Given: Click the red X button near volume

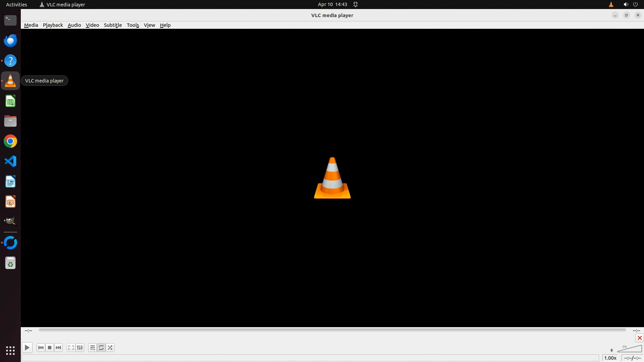Looking at the screenshot, I should coord(639,338).
